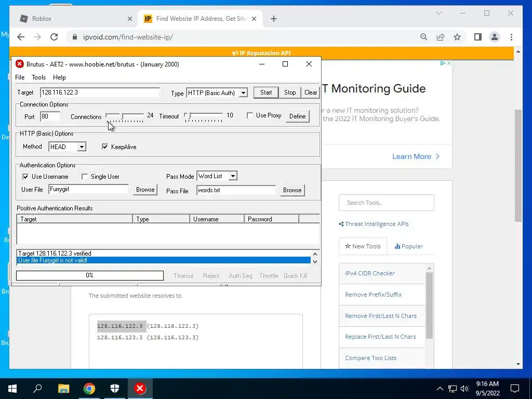Click the Search Tools box
This screenshot has height=399, width=532.
point(387,203)
